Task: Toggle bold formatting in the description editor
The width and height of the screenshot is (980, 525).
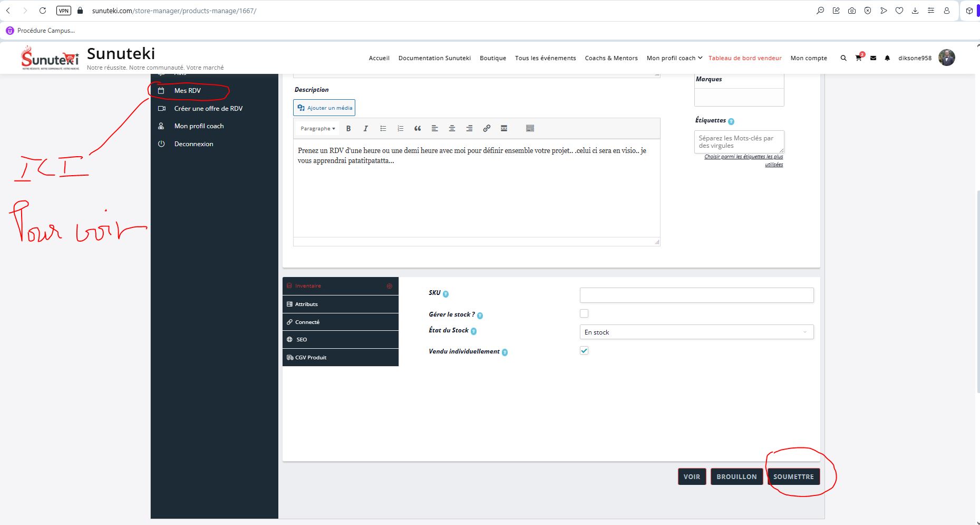Action: 348,128
